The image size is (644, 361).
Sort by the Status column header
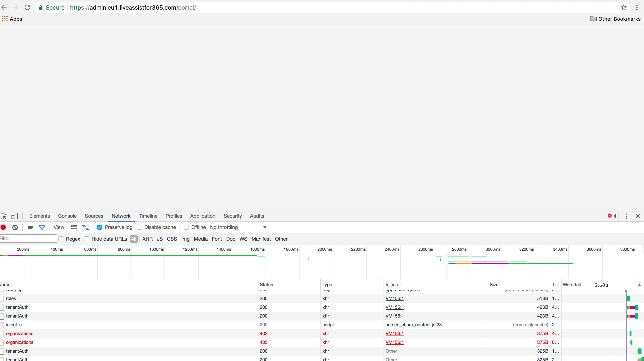(x=289, y=285)
